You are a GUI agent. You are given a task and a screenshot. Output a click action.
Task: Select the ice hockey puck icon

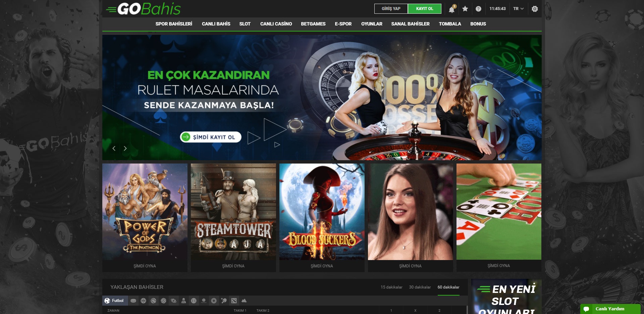(133, 301)
